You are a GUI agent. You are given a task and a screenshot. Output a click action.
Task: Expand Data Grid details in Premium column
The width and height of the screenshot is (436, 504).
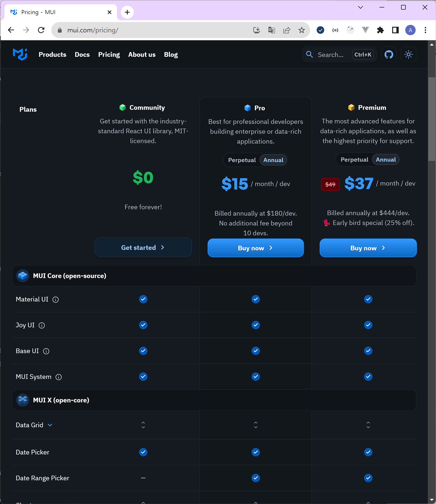(x=368, y=425)
